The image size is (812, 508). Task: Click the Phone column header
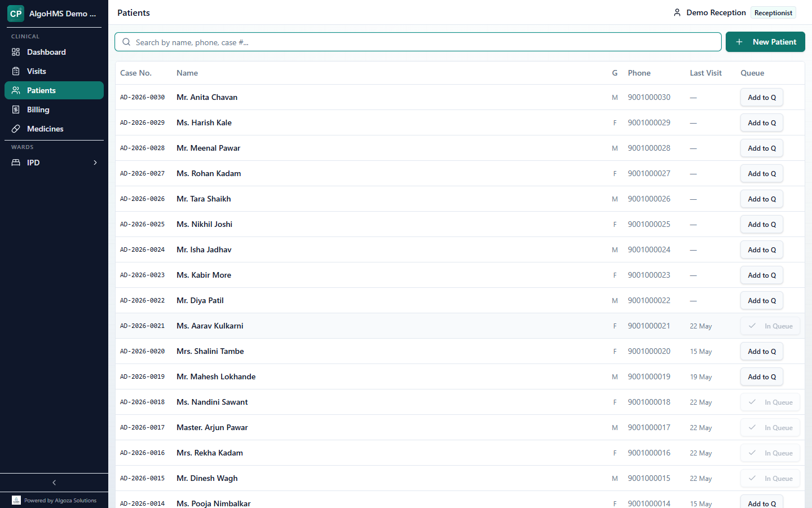point(639,73)
